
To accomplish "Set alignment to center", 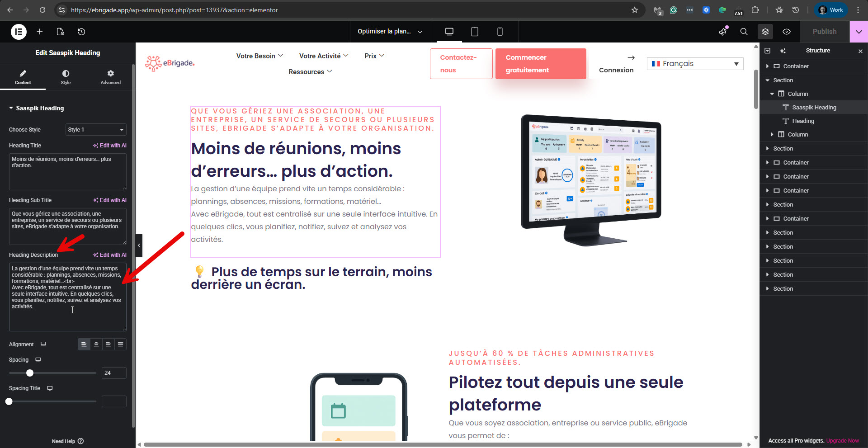I will coord(96,344).
